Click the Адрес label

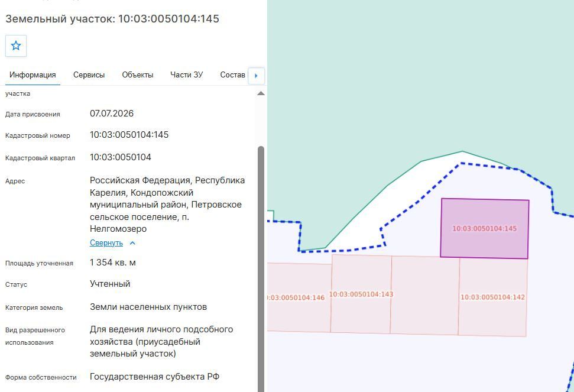[x=15, y=181]
